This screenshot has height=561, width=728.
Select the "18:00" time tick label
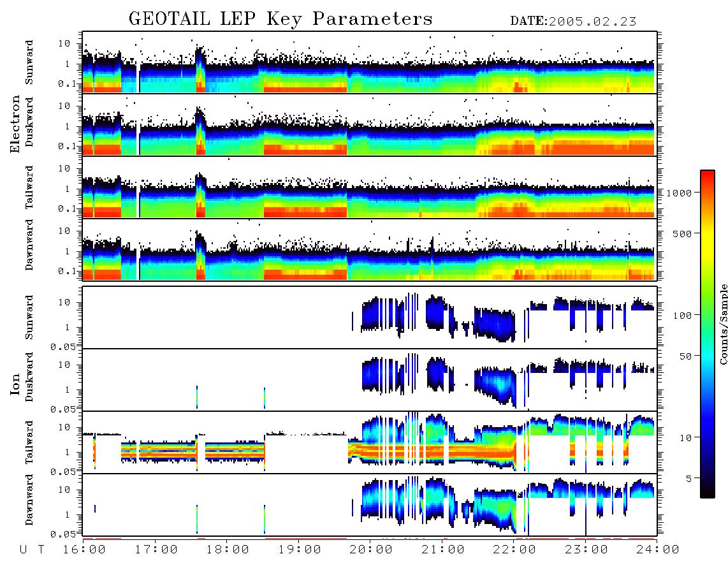228,550
